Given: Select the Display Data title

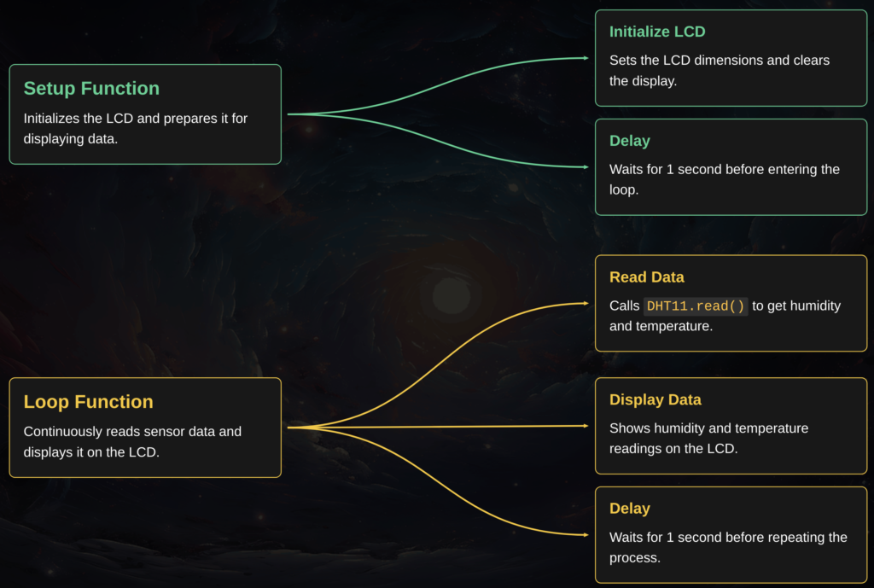Looking at the screenshot, I should [x=655, y=400].
